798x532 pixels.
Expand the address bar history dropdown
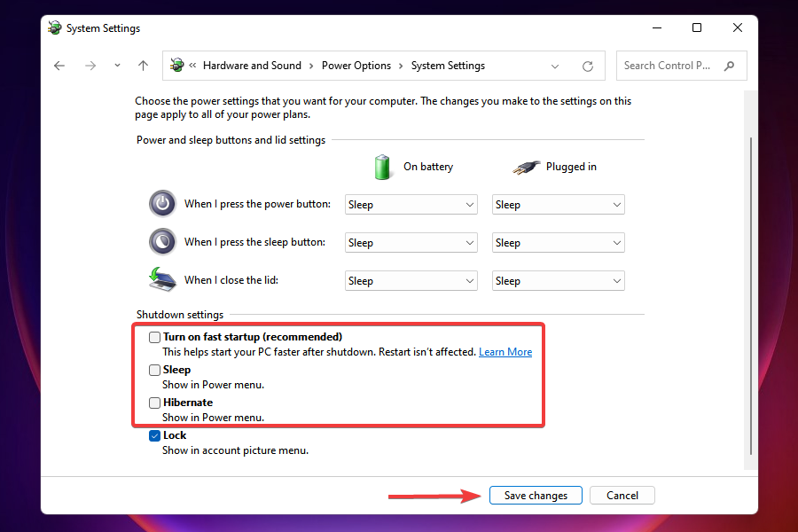tap(555, 66)
